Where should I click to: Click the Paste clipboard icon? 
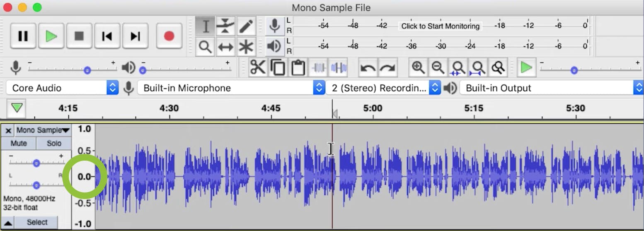click(298, 67)
